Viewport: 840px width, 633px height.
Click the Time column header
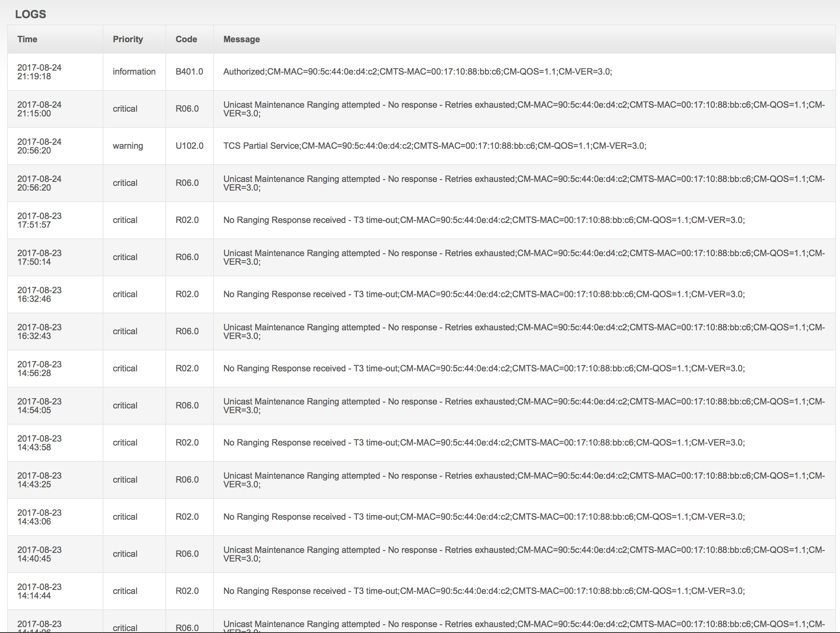(27, 39)
